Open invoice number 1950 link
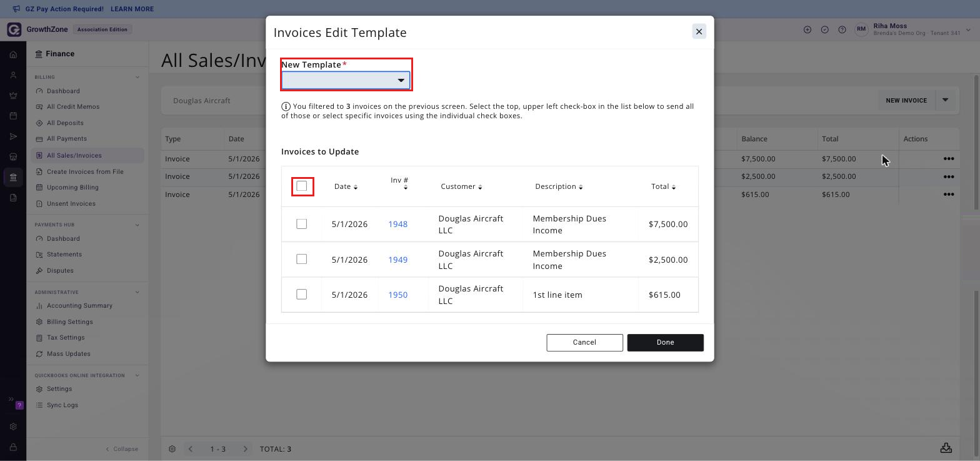 [x=397, y=295]
